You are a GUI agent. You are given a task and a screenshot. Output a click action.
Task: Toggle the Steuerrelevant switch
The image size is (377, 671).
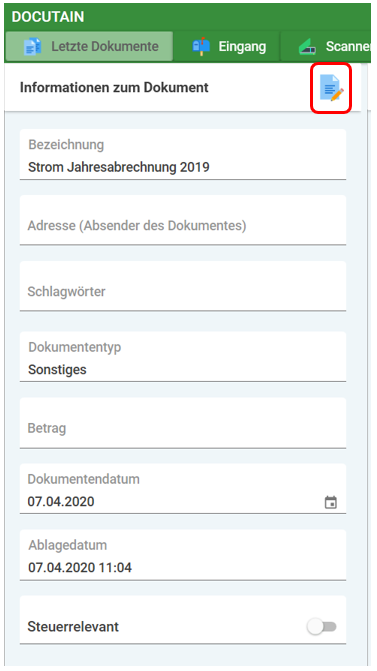point(322,627)
